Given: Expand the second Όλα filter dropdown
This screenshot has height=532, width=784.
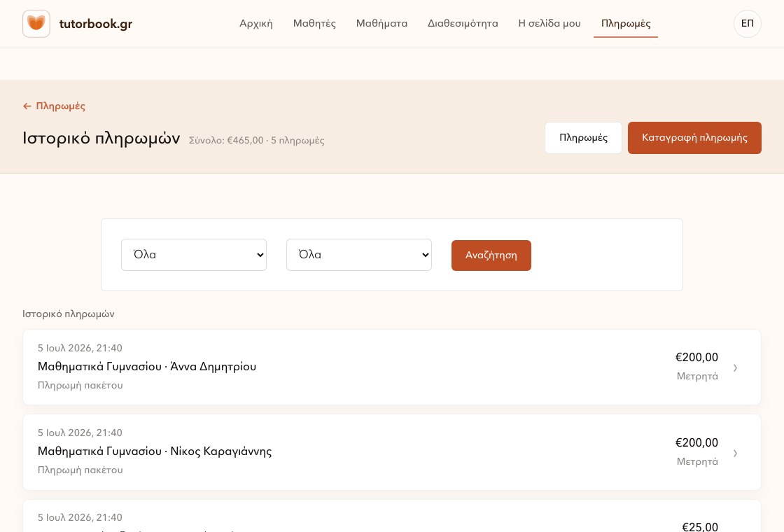Looking at the screenshot, I should [x=358, y=255].
